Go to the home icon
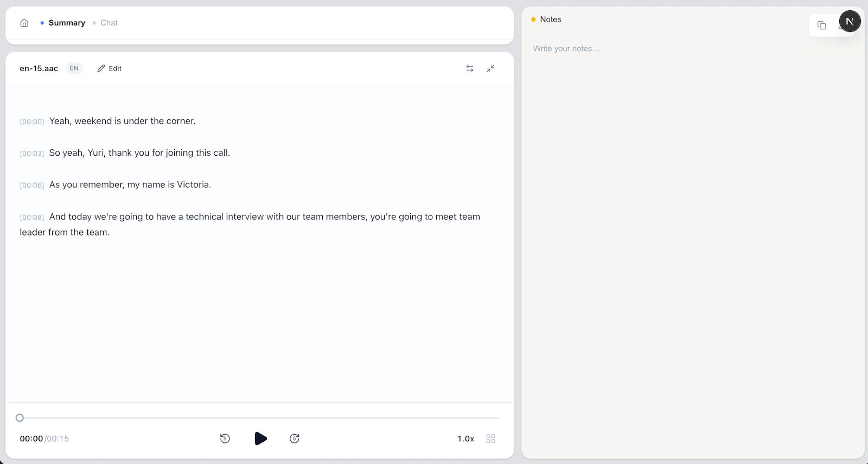The height and width of the screenshot is (464, 868). tap(24, 23)
